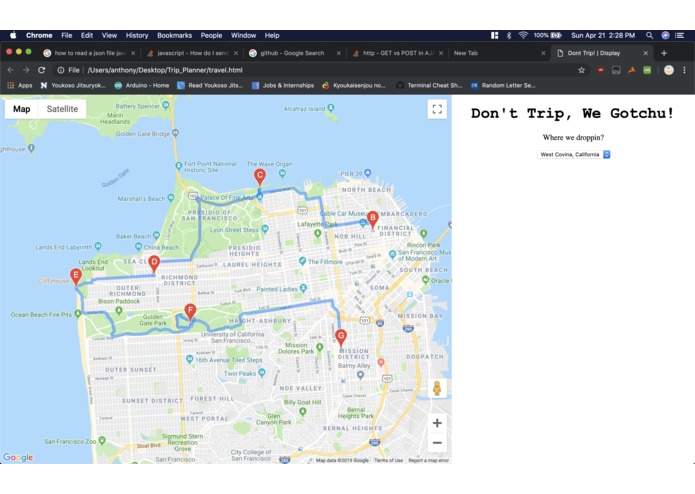Click map marker F in Golden Gate Park

[190, 312]
